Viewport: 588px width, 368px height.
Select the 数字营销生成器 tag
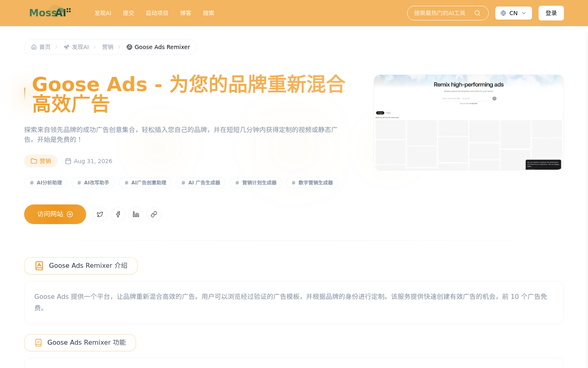point(312,183)
